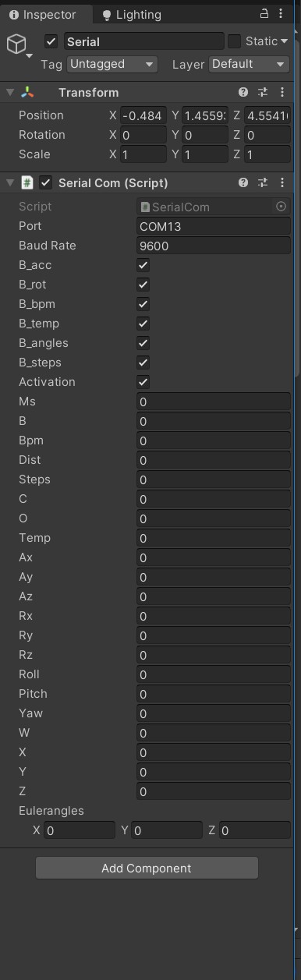Open the Transform help reference icon
This screenshot has width=301, height=980.
click(243, 92)
